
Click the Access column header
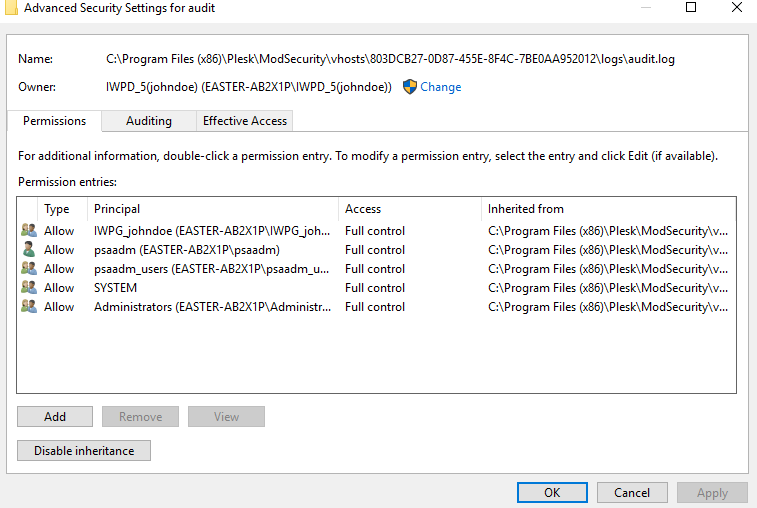410,209
